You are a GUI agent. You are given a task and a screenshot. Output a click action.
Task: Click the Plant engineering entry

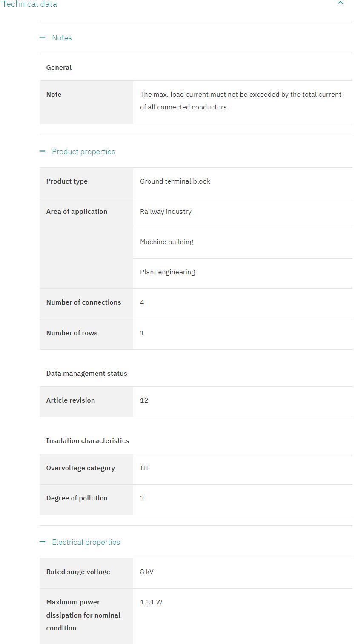167,272
